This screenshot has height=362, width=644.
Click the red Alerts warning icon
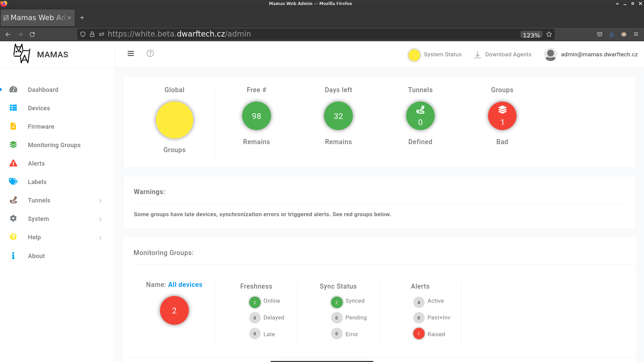click(x=13, y=163)
